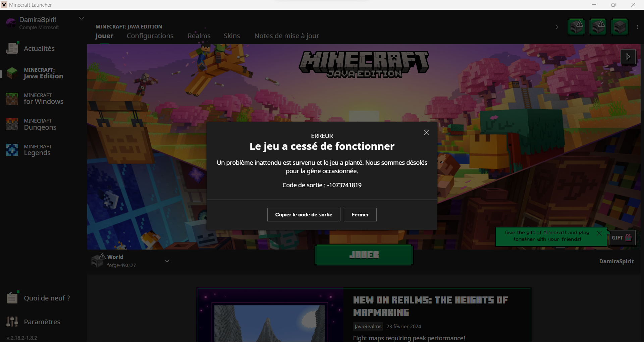Click the 23 février 2024 date
The width and height of the screenshot is (644, 342).
tap(404, 326)
